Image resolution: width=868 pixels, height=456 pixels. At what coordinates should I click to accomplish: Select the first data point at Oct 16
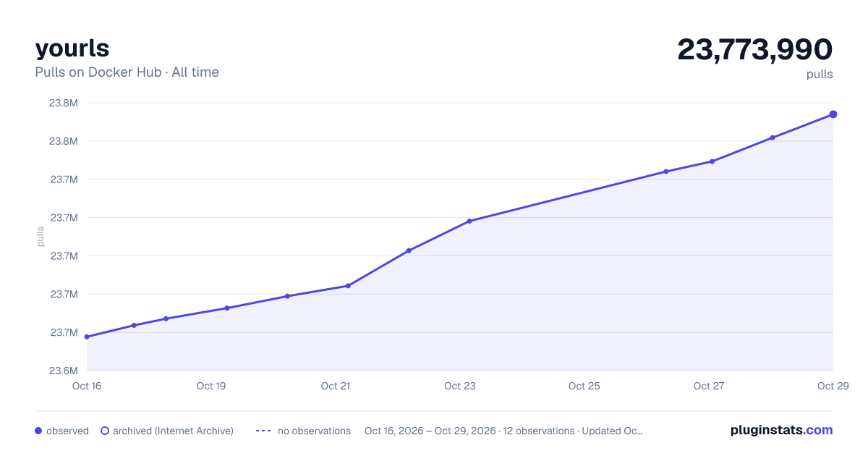click(x=87, y=337)
